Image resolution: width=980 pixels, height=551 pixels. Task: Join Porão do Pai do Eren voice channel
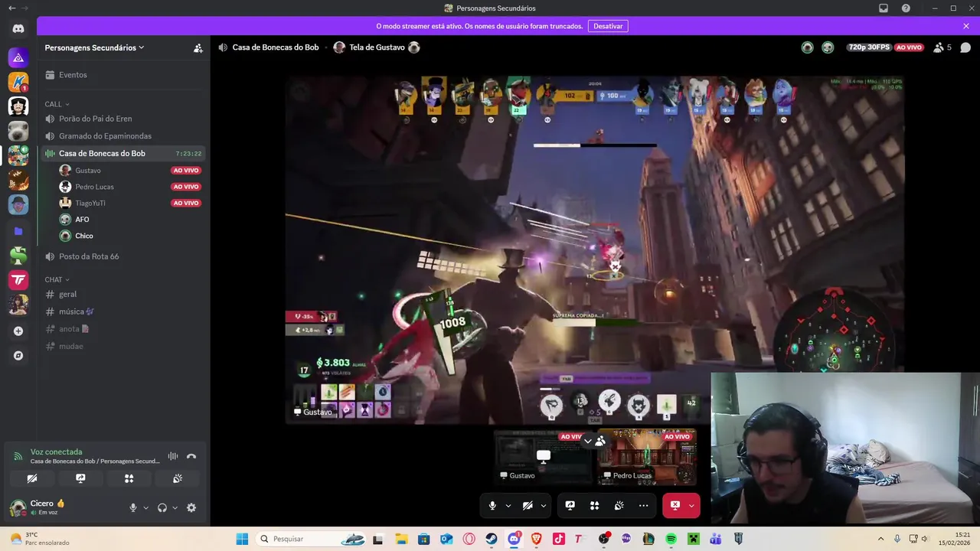click(x=122, y=119)
